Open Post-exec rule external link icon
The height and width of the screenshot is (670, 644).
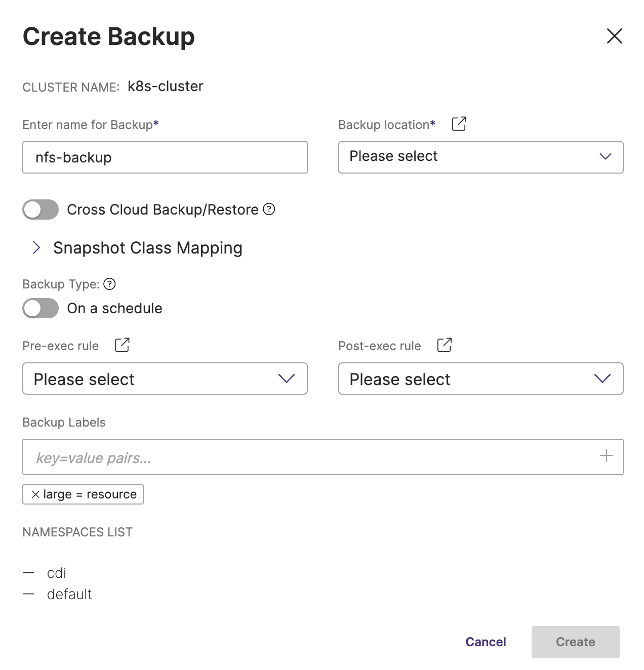tap(444, 345)
